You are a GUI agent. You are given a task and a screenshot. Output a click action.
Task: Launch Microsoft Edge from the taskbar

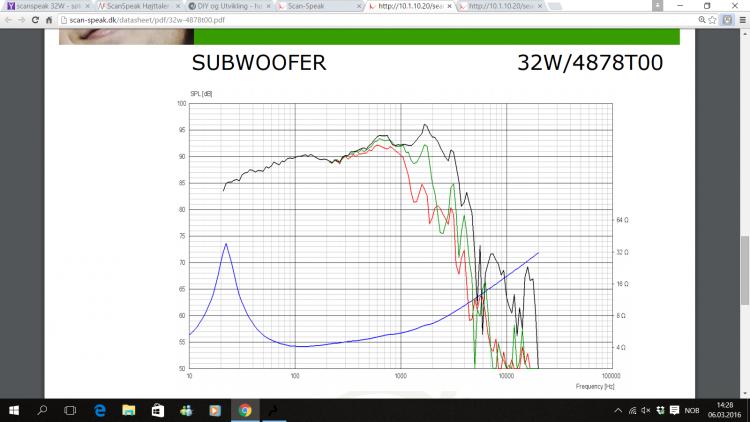(100, 411)
